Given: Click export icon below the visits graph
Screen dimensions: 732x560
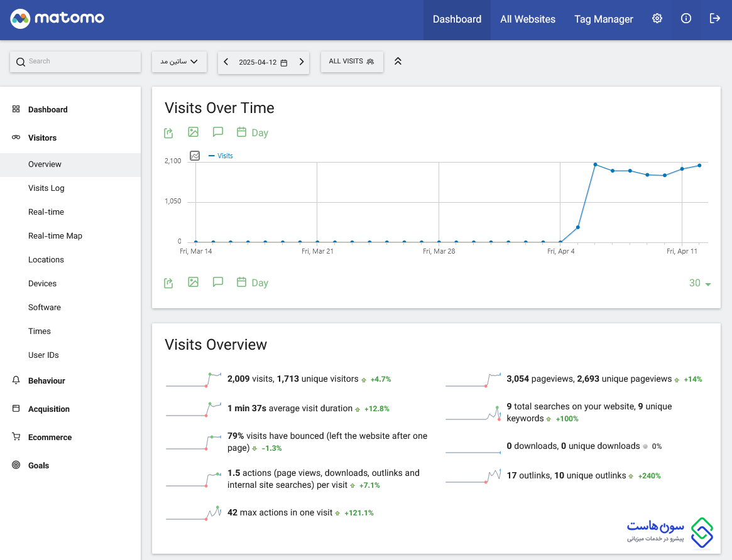Looking at the screenshot, I should 168,283.
